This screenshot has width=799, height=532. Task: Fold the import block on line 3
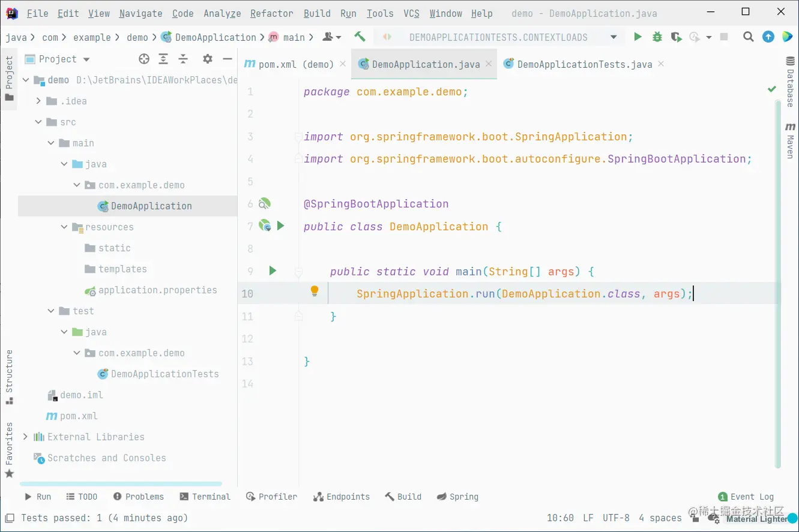(298, 137)
